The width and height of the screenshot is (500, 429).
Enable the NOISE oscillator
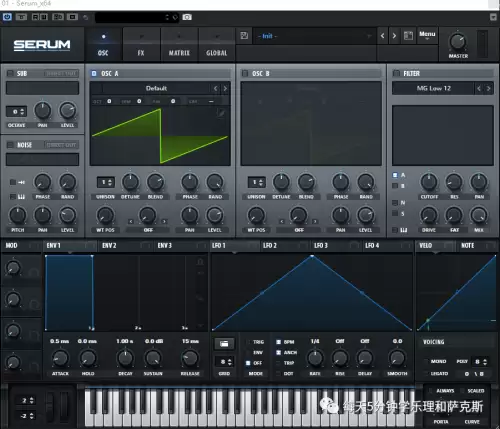(10, 145)
